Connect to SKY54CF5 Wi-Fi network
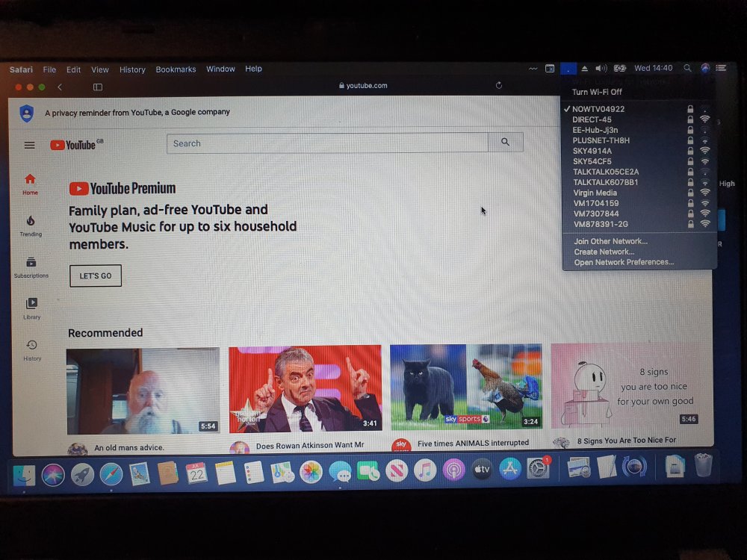Viewport: 747px width, 560px height. [x=639, y=161]
